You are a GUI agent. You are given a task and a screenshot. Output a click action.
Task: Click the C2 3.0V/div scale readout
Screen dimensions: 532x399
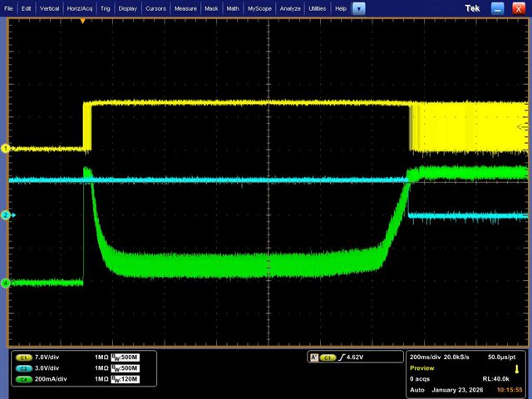pos(47,368)
